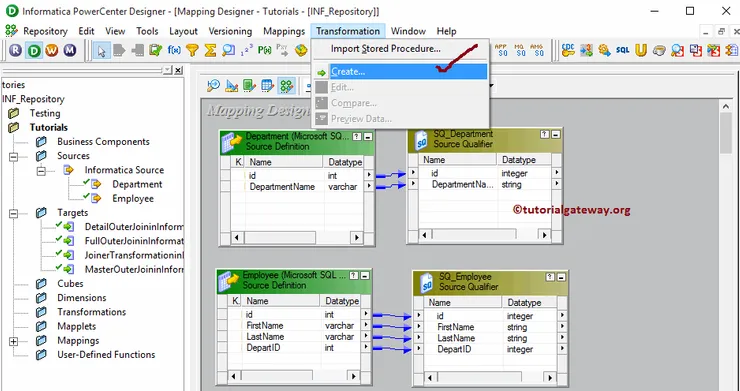The image size is (740, 391).
Task: Choose Create from the Transformation menu
Action: tap(401, 72)
